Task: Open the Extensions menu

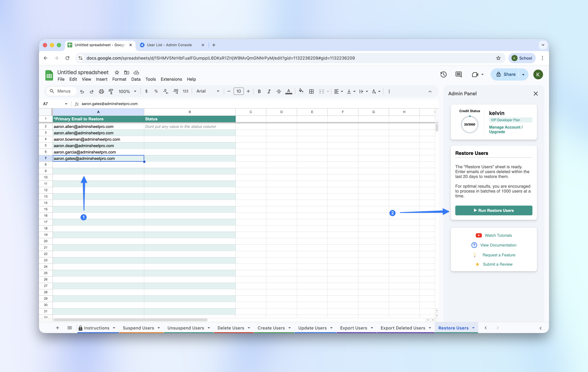Action: pyautogui.click(x=171, y=79)
